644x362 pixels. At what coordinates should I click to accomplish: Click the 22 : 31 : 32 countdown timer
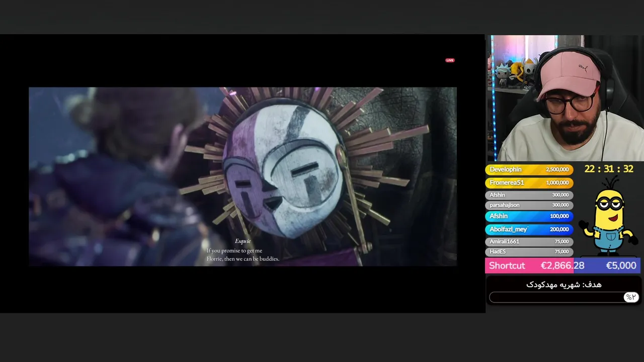(609, 169)
